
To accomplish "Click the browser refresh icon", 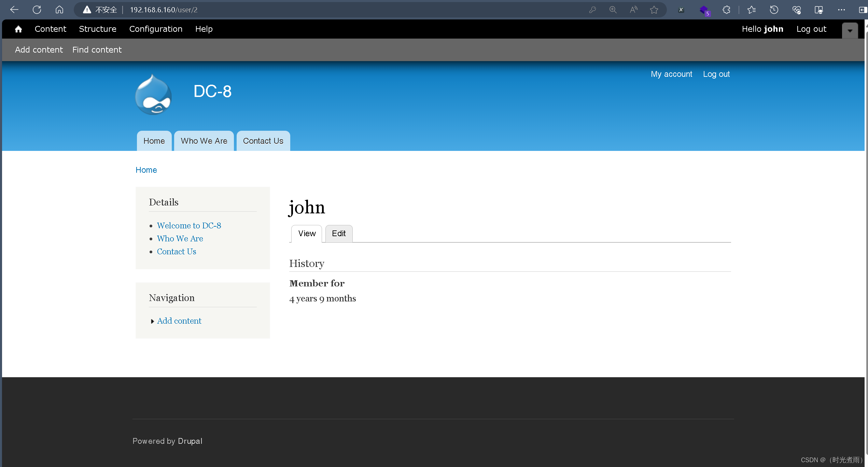I will (x=37, y=10).
